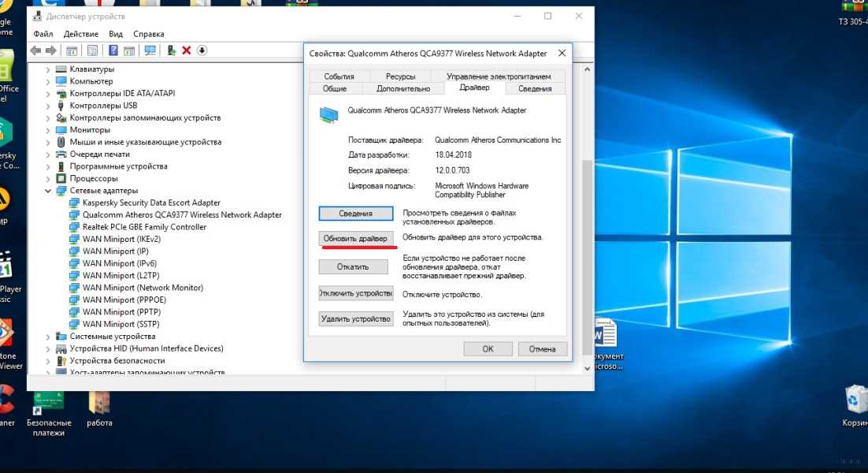Expand the Устройства безопасности node
The height and width of the screenshot is (473, 868).
pyautogui.click(x=47, y=361)
